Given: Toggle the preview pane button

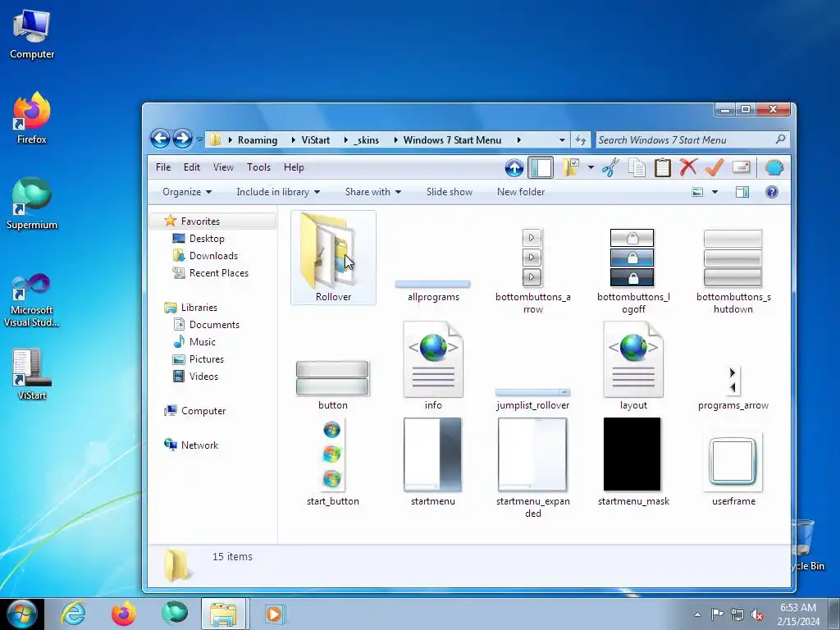Looking at the screenshot, I should tap(742, 192).
